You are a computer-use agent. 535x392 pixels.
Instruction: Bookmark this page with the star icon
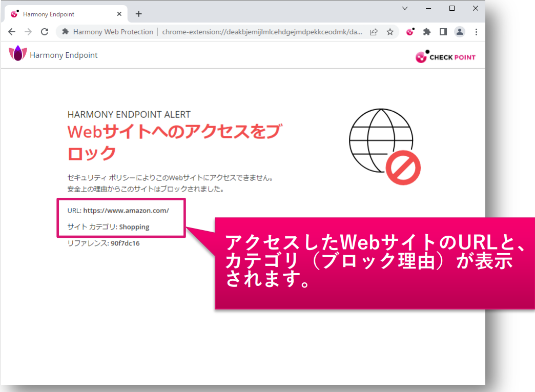tap(390, 32)
